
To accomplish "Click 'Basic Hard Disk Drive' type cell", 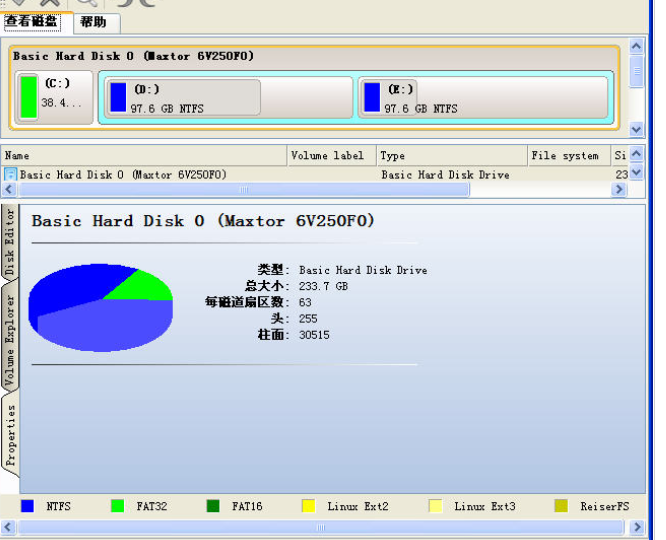I will pyautogui.click(x=445, y=175).
